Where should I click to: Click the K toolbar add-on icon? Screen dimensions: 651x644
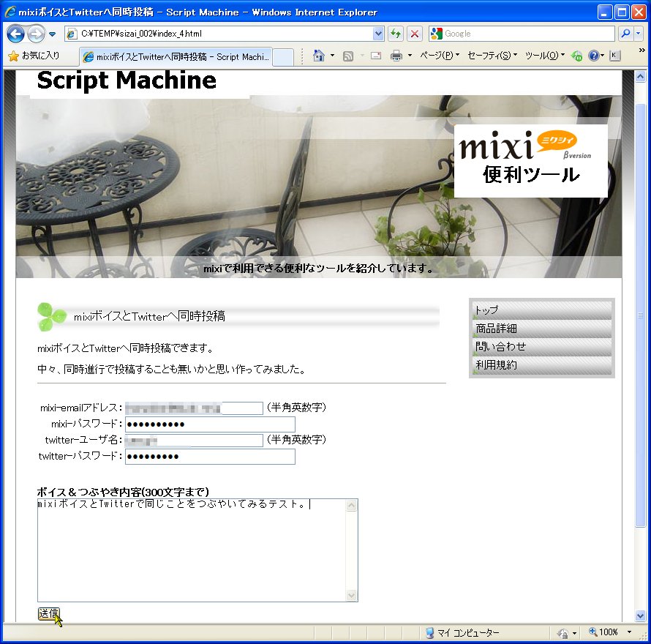coord(614,56)
